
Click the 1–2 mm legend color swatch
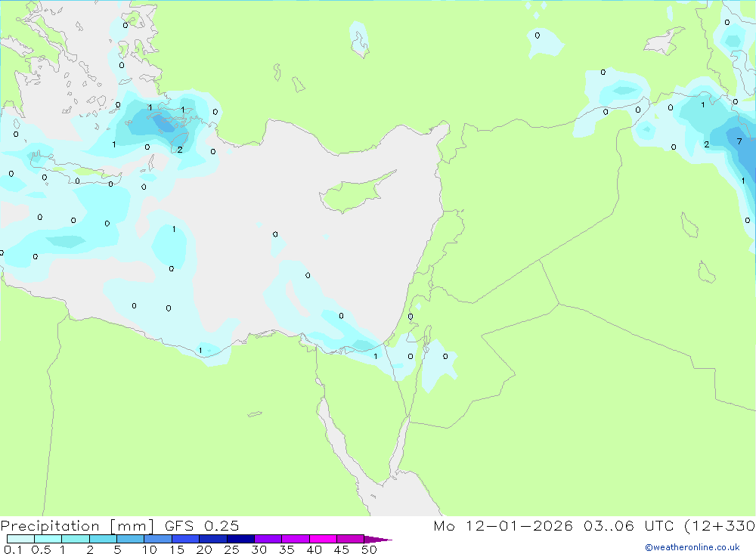coord(76,539)
